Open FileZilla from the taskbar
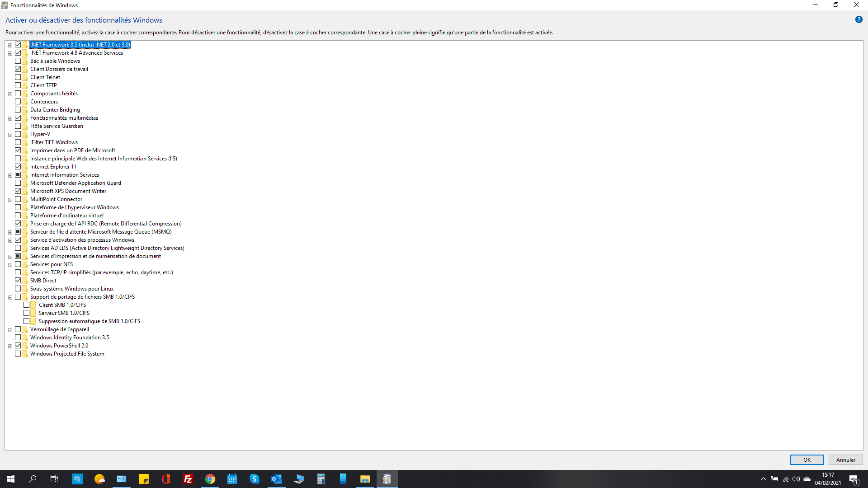868x488 pixels. (188, 479)
